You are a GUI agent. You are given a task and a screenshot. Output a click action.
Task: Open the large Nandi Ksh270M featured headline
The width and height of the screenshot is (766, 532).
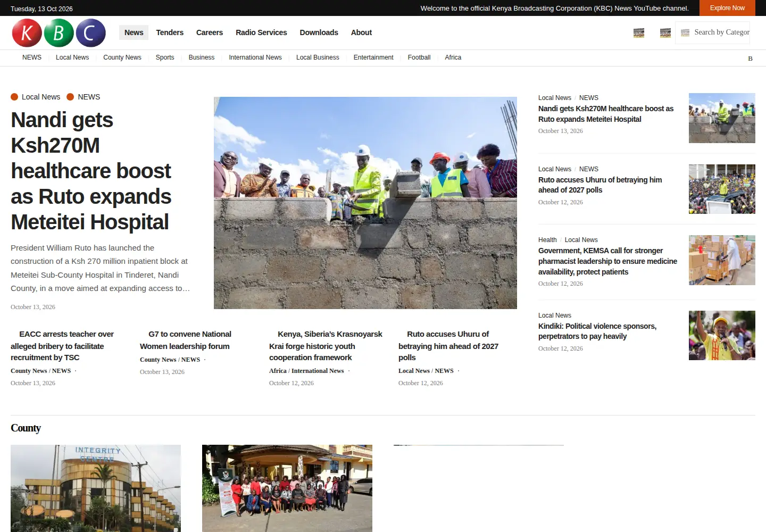click(91, 171)
